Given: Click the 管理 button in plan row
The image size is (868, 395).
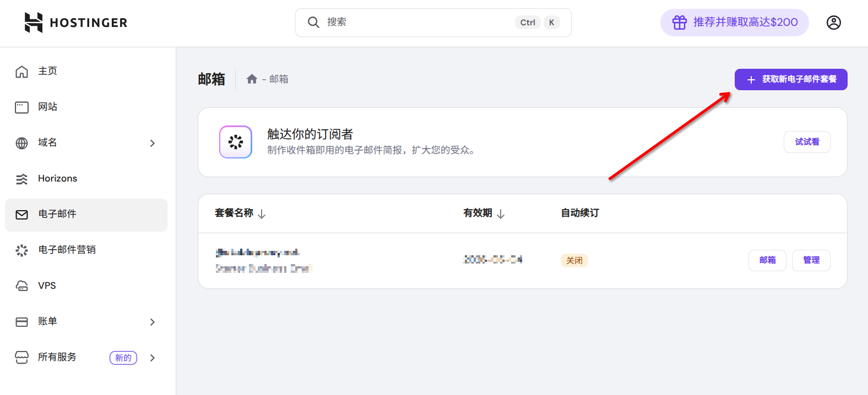Looking at the screenshot, I should pos(811,260).
